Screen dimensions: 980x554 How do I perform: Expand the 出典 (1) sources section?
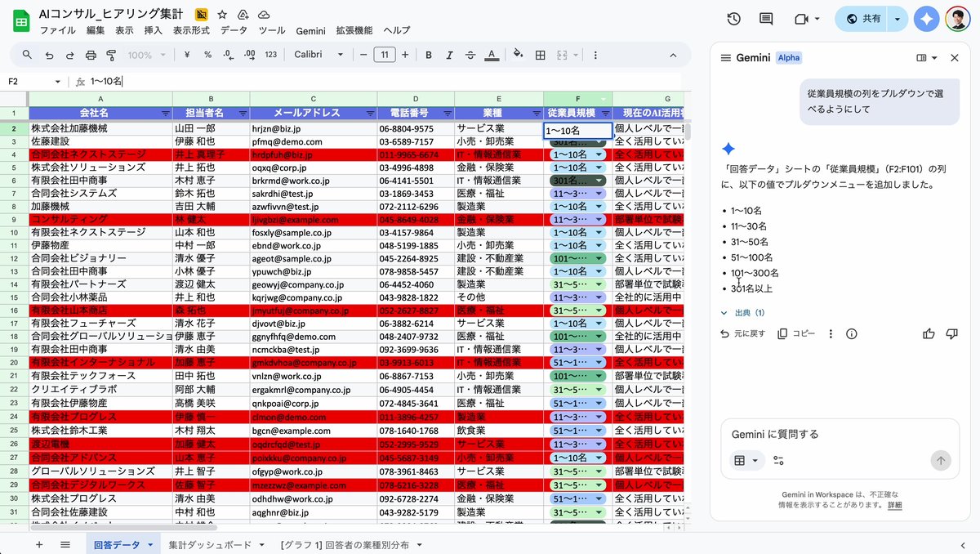tap(742, 313)
